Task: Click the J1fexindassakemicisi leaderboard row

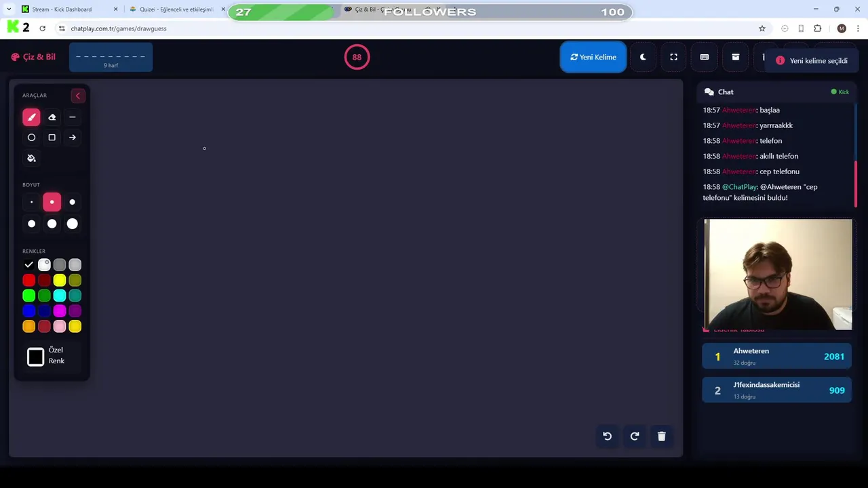Action: coord(776,390)
